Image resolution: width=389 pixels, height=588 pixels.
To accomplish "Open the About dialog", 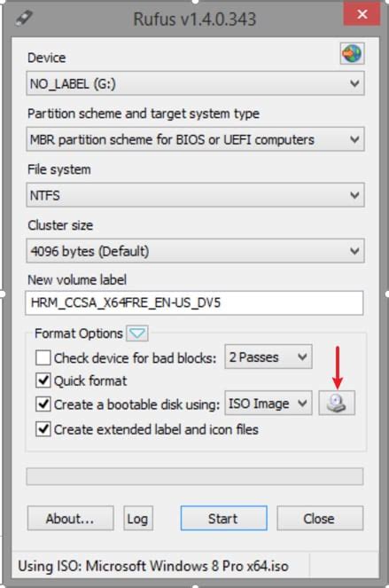I will click(71, 518).
